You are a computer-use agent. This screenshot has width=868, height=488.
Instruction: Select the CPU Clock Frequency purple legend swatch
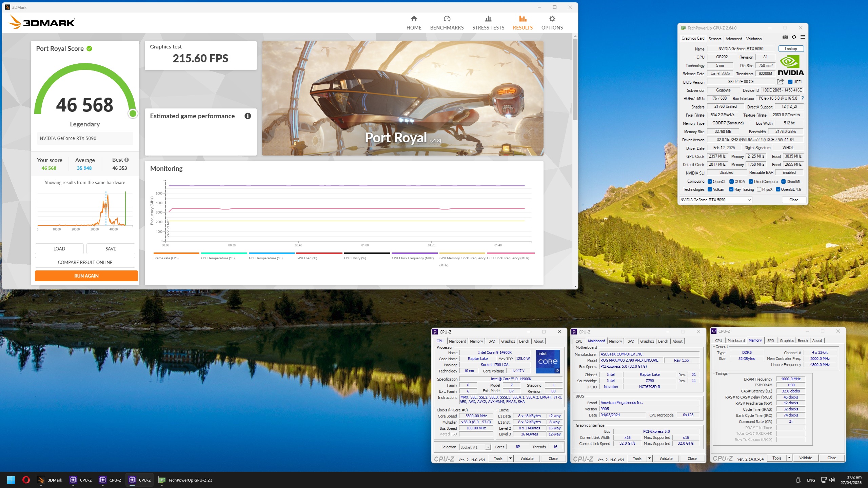(415, 253)
